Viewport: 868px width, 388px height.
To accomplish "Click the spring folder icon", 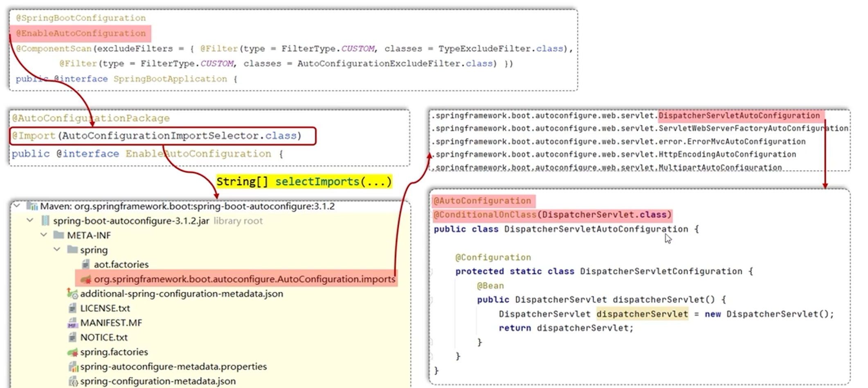I will (x=72, y=249).
